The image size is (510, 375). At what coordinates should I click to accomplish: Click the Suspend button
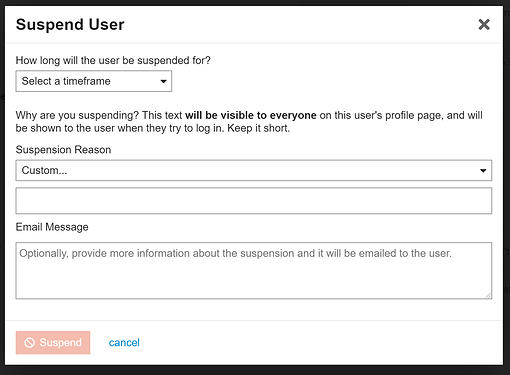53,342
